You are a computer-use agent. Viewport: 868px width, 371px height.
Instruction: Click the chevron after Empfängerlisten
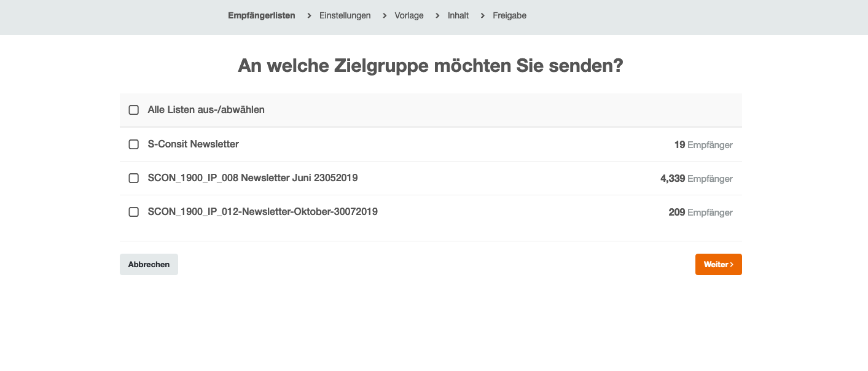(x=309, y=15)
